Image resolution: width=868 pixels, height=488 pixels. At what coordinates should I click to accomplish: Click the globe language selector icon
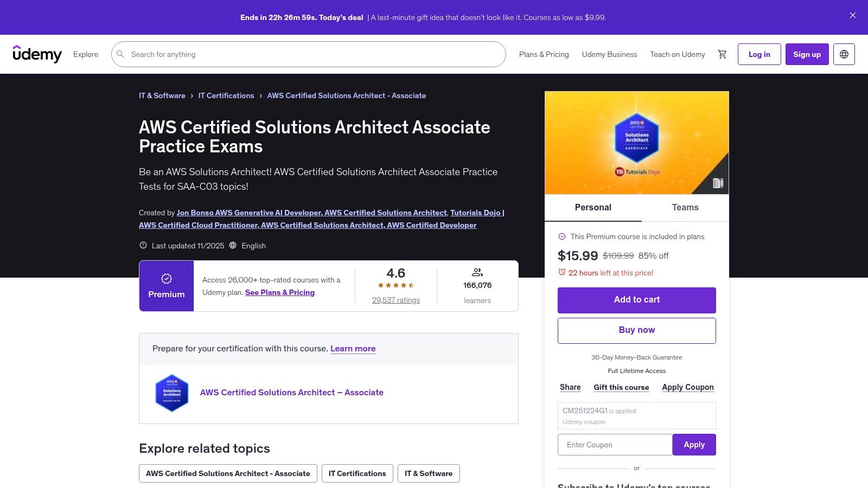[x=844, y=54]
